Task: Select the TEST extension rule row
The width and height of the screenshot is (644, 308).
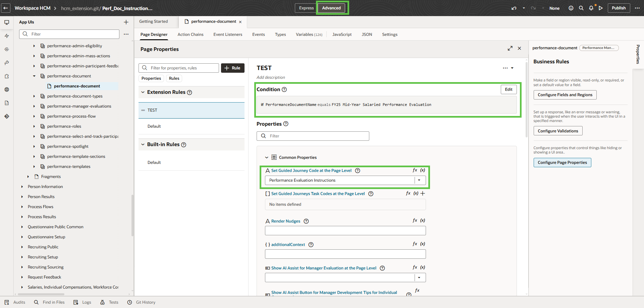Action: 192,110
